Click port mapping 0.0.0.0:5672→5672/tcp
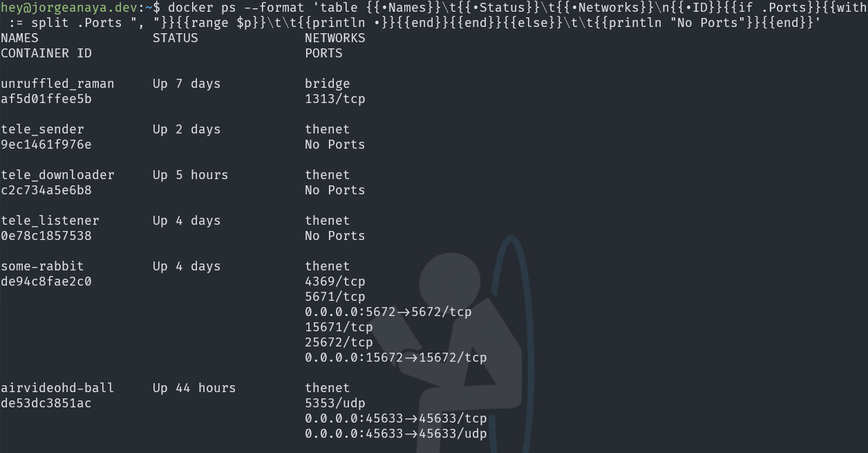Screen dimensions: 868x453 click(388, 312)
